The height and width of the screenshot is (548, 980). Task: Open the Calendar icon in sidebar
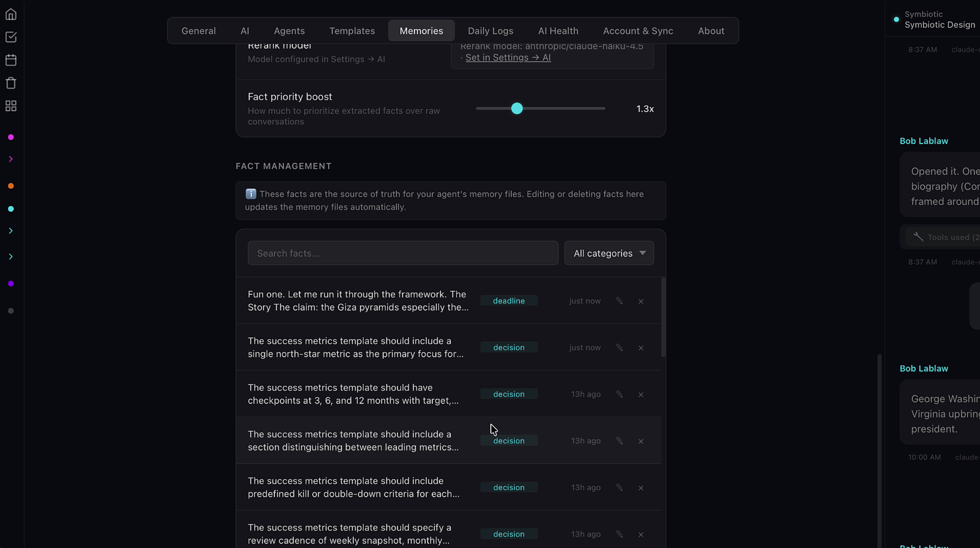(11, 60)
